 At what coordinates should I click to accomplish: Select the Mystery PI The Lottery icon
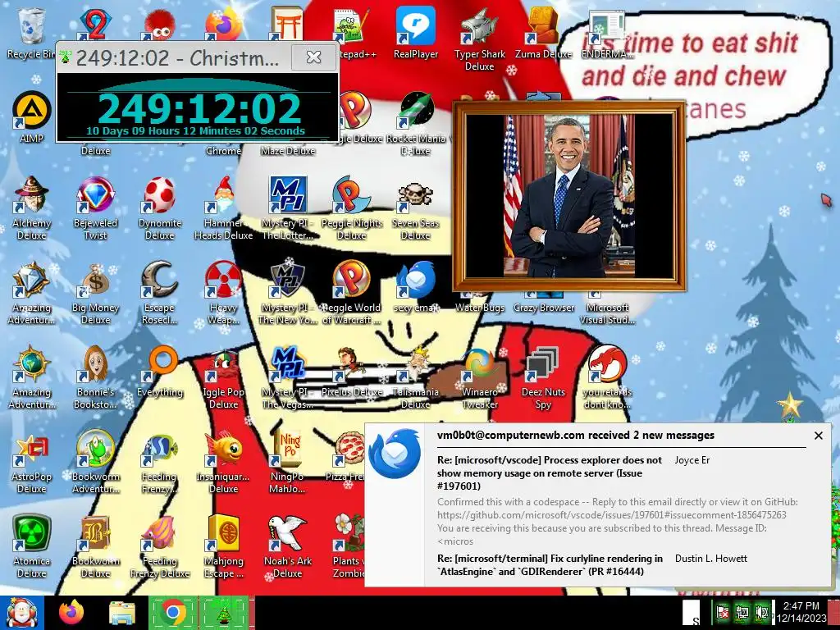(288, 208)
